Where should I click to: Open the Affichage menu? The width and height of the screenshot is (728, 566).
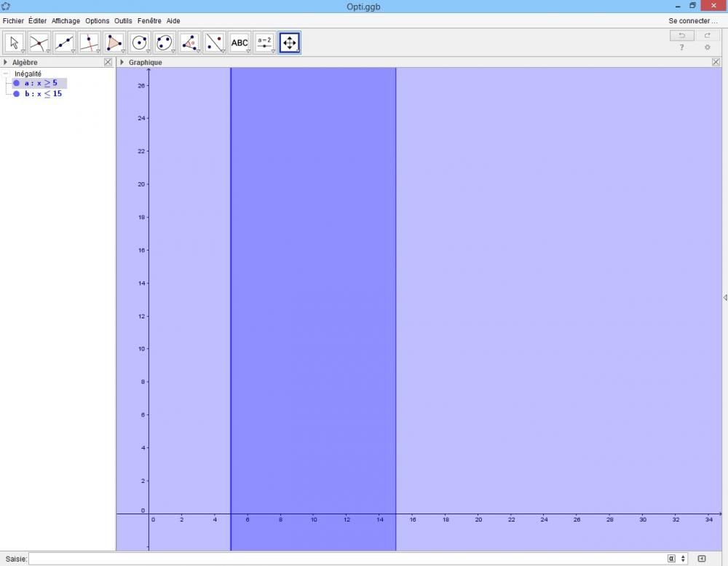(66, 21)
